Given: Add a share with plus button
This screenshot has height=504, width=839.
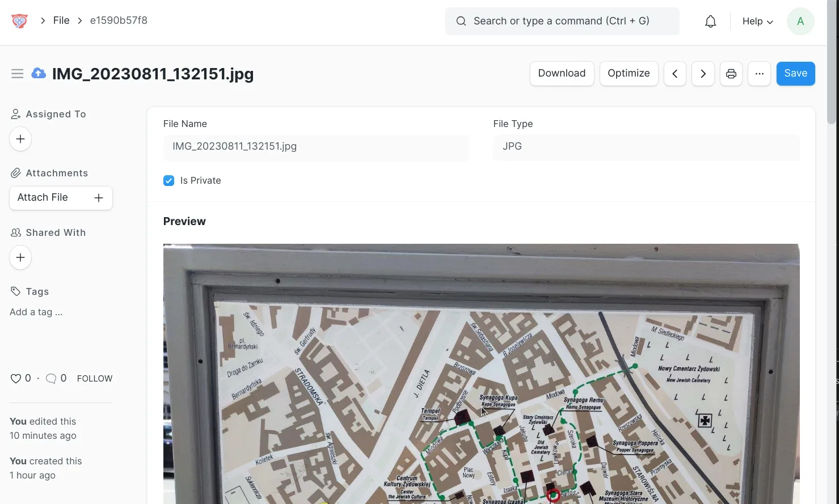Looking at the screenshot, I should pos(20,257).
